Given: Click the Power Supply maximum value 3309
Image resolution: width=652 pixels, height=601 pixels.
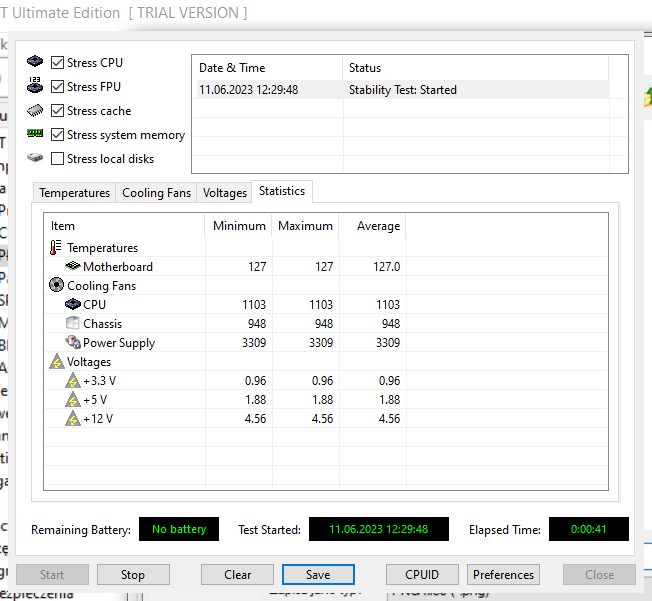Looking at the screenshot, I should [321, 343].
